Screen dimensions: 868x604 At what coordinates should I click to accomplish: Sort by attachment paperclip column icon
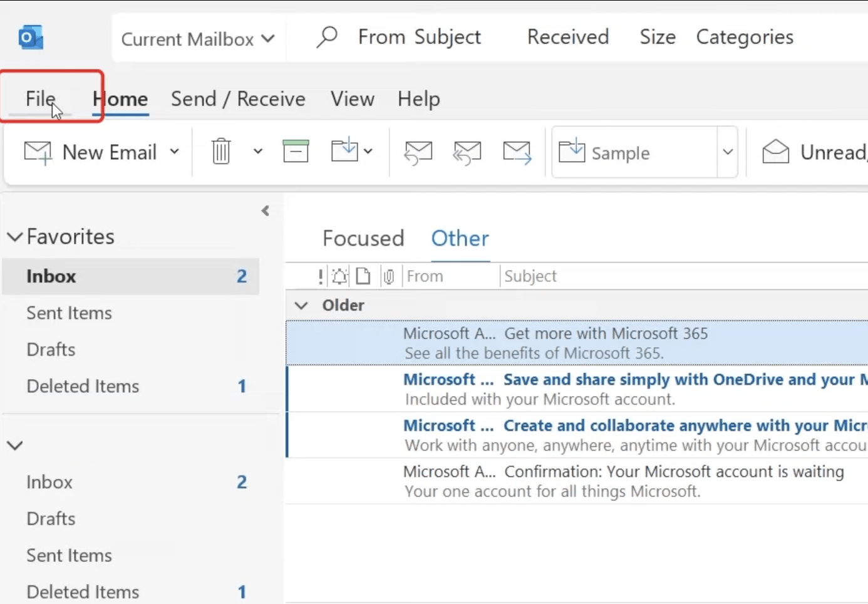pyautogui.click(x=389, y=276)
